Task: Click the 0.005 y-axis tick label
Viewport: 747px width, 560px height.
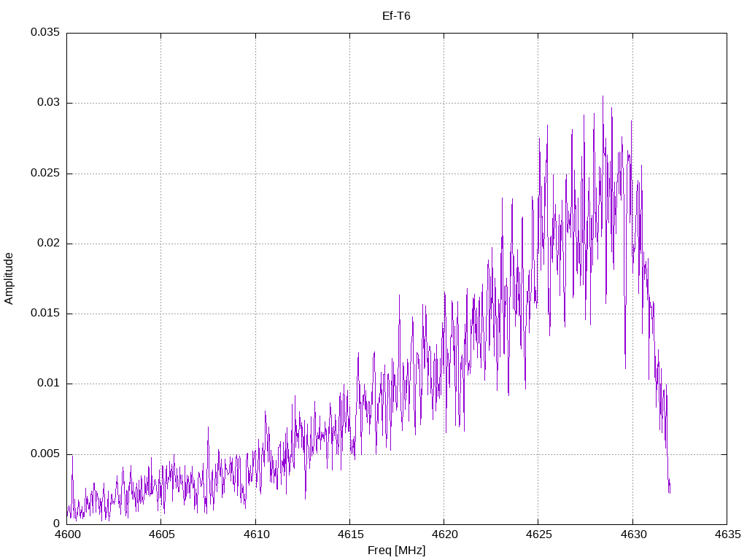Action: pos(45,454)
